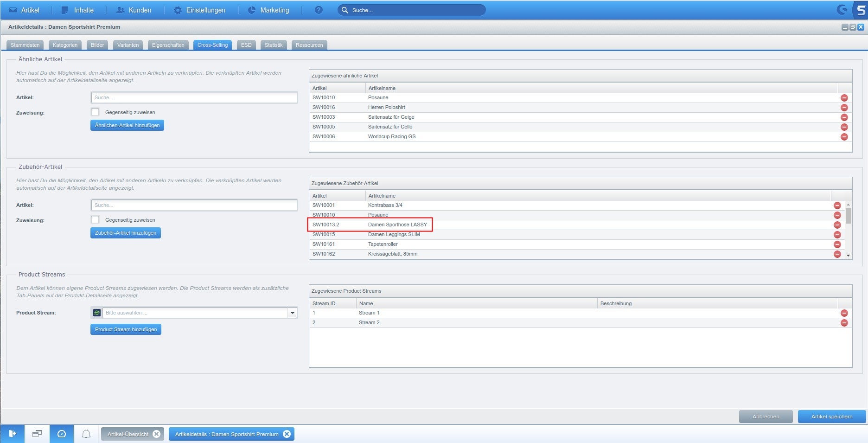868x443 pixels.
Task: Close the Artikel-Übersicht taskbar tab
Action: pyautogui.click(x=157, y=434)
